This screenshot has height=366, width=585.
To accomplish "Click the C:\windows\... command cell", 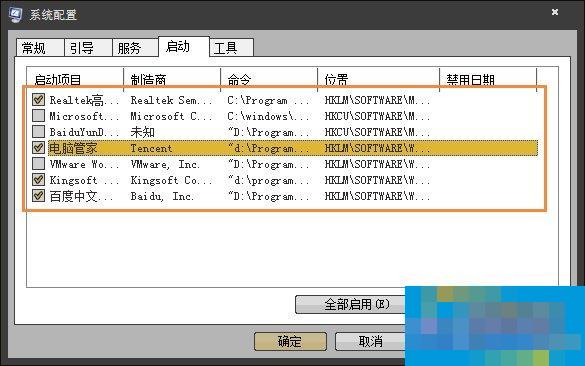I will pyautogui.click(x=268, y=116).
